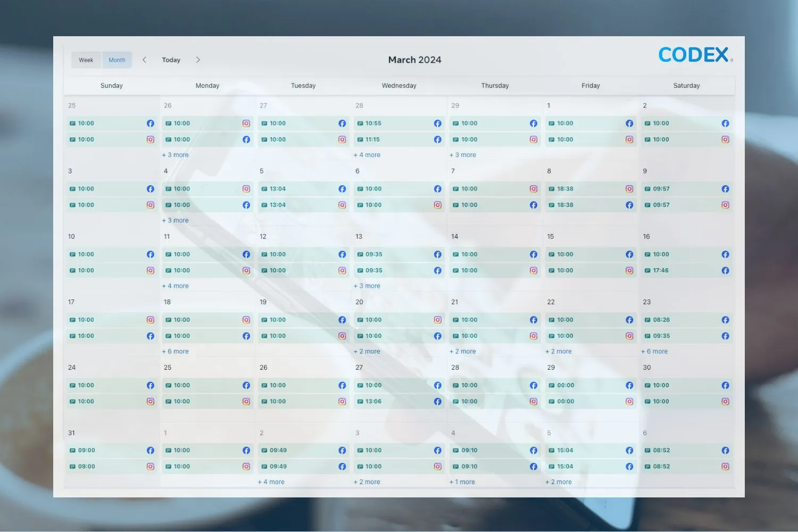Click the Sunday column header

pos(112,86)
